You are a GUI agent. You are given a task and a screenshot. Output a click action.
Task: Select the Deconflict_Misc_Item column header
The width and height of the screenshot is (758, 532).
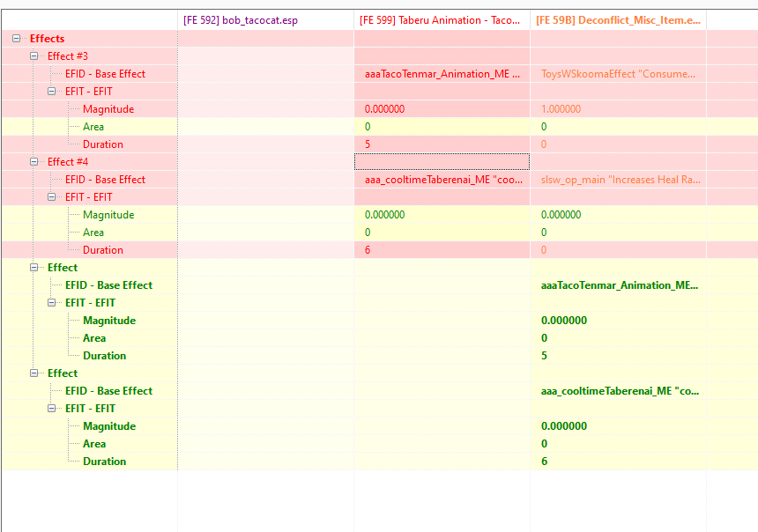point(618,20)
